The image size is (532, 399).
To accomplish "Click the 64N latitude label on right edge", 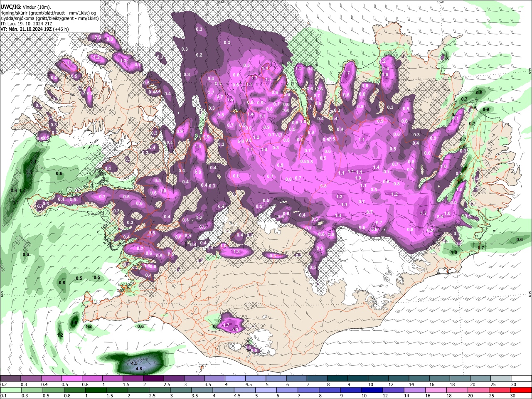I will pos(530,294).
